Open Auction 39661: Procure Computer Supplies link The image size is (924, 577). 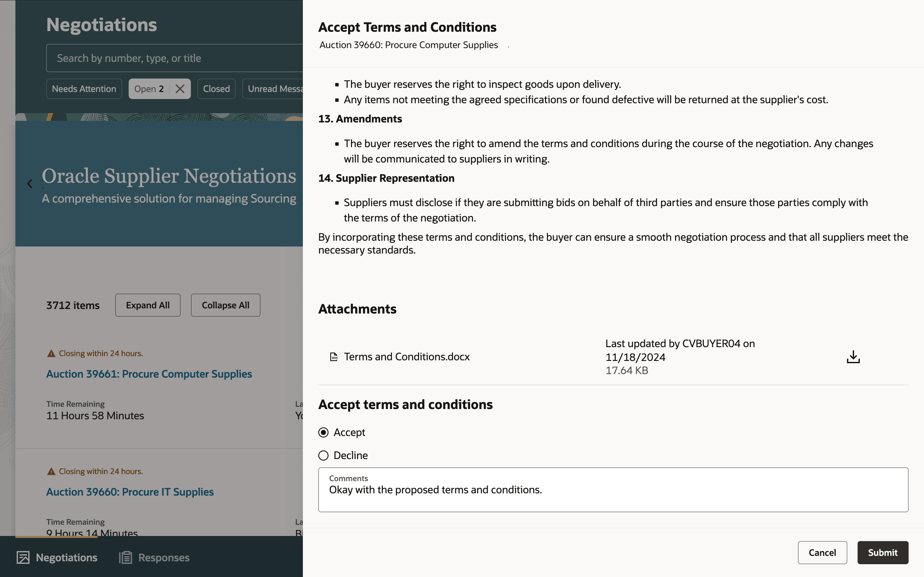tap(149, 374)
